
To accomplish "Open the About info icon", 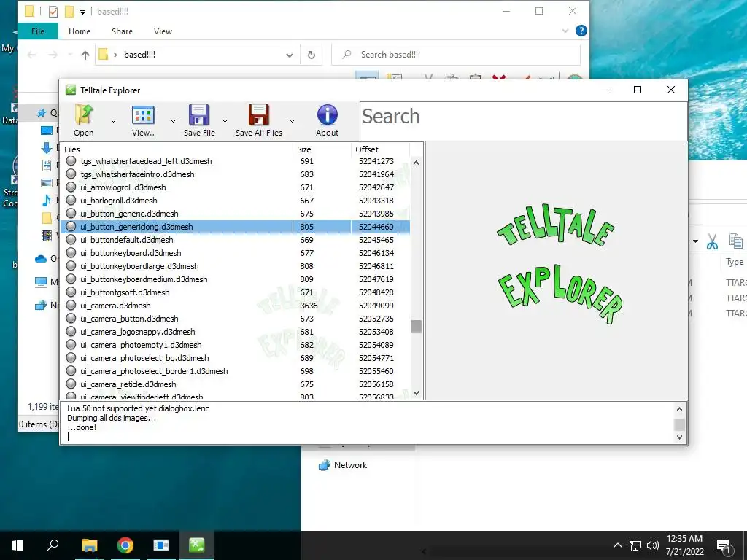I will (x=328, y=114).
